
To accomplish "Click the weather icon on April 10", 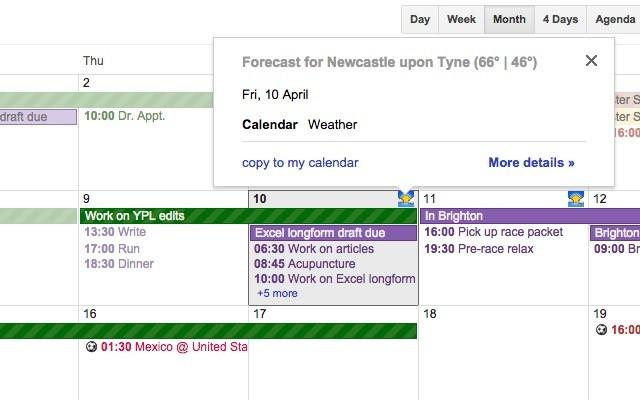I will click(x=406, y=199).
